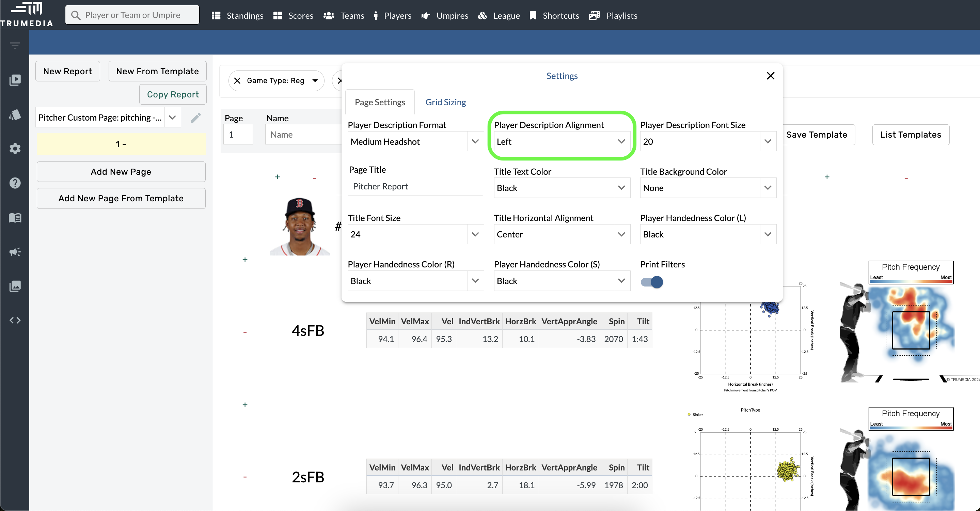Select the Page Settings tab
980x511 pixels.
pyautogui.click(x=380, y=102)
